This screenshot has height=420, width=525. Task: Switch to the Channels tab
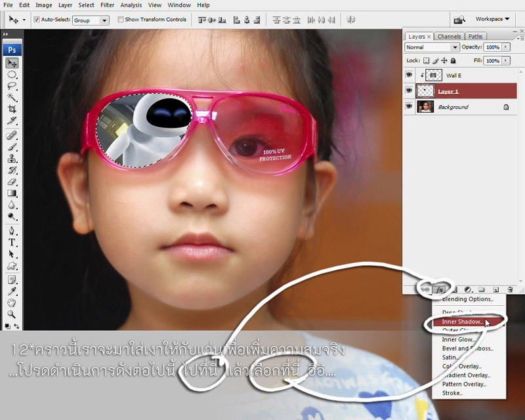pos(449,37)
